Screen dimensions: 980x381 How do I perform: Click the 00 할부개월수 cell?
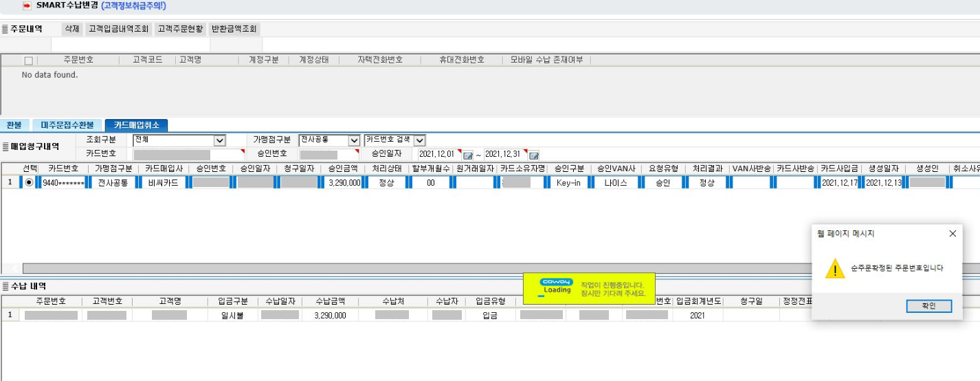431,183
